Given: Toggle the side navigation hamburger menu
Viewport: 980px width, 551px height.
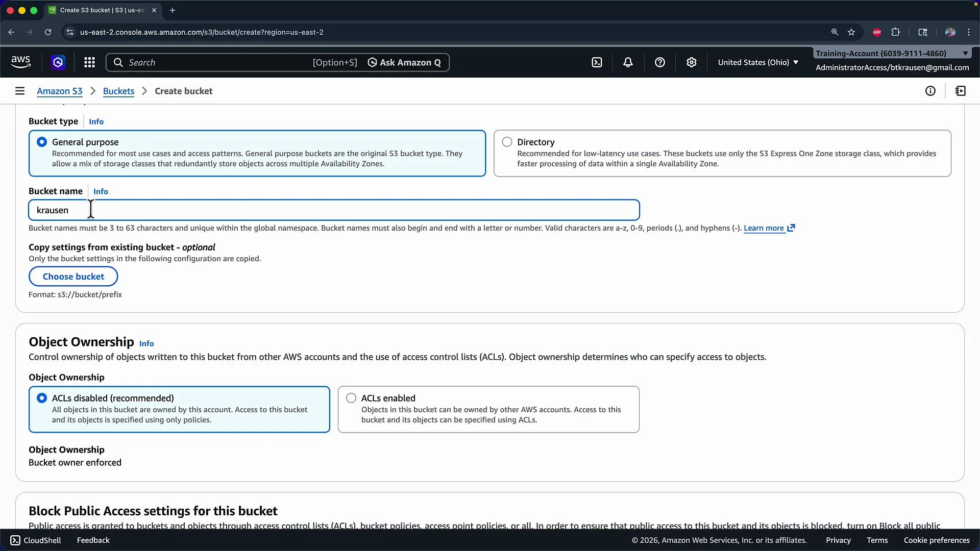Looking at the screenshot, I should point(20,91).
